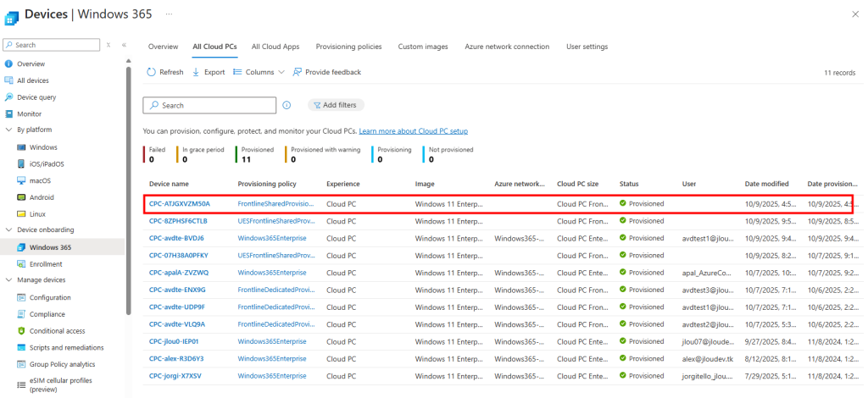Image resolution: width=868 pixels, height=398 pixels.
Task: Click the Refresh icon in toolbar
Action: (152, 73)
